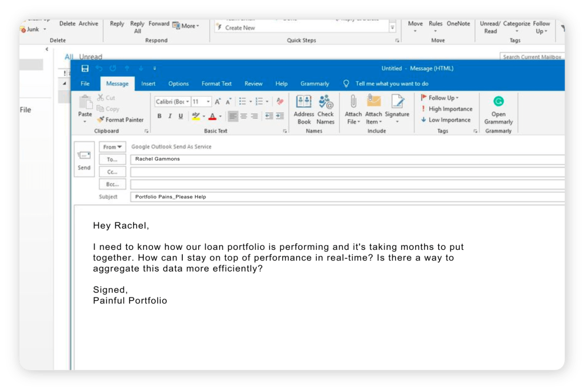Viewport: 587px width, 392px height.
Task: Switch to the Insert tab
Action: pyautogui.click(x=148, y=84)
